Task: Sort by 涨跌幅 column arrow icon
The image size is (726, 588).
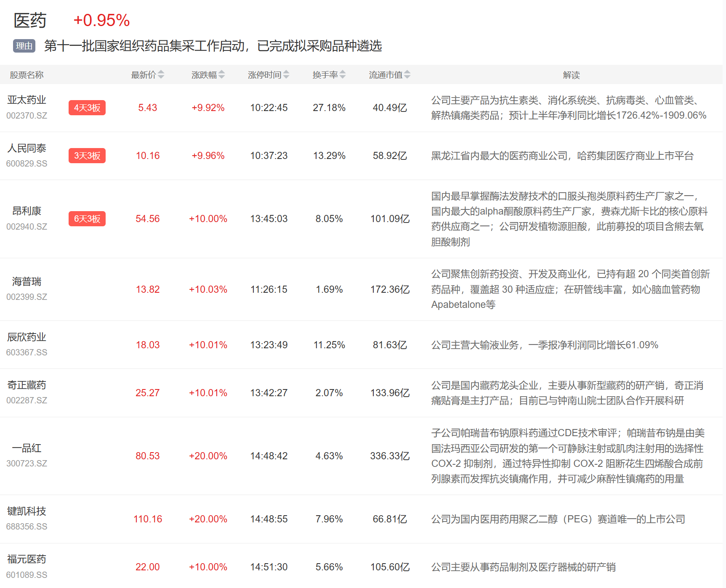Action: [x=222, y=75]
